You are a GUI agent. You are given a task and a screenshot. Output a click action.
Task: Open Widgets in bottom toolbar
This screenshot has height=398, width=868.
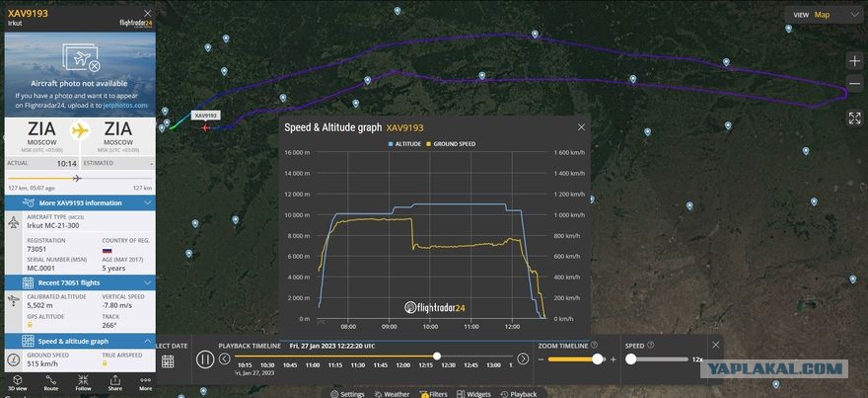[x=474, y=394]
